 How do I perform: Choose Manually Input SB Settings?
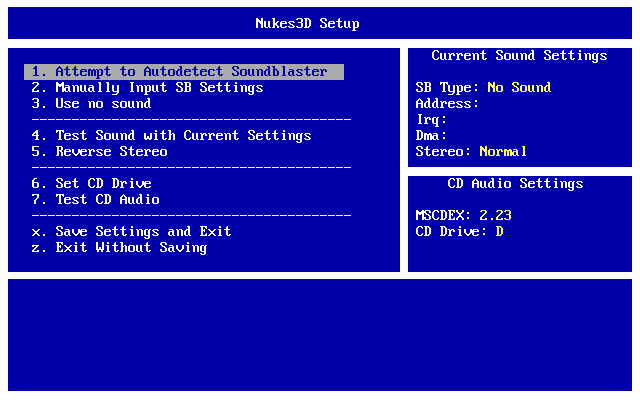(147, 88)
